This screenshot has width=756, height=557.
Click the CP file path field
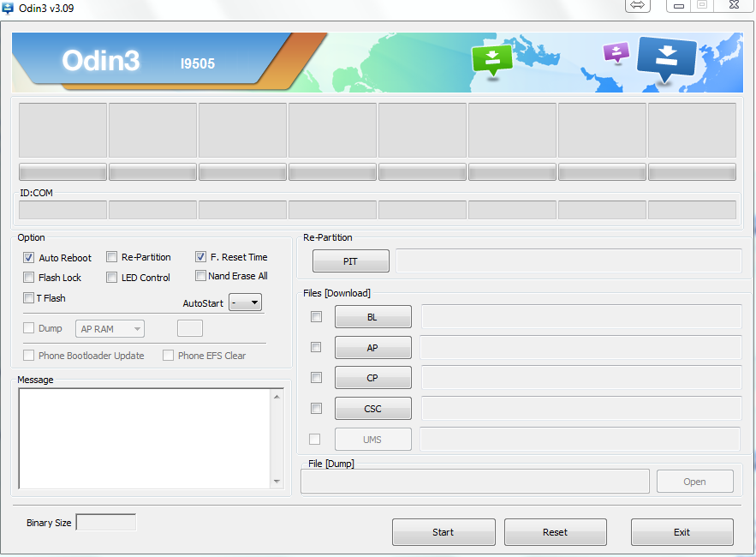click(x=581, y=377)
